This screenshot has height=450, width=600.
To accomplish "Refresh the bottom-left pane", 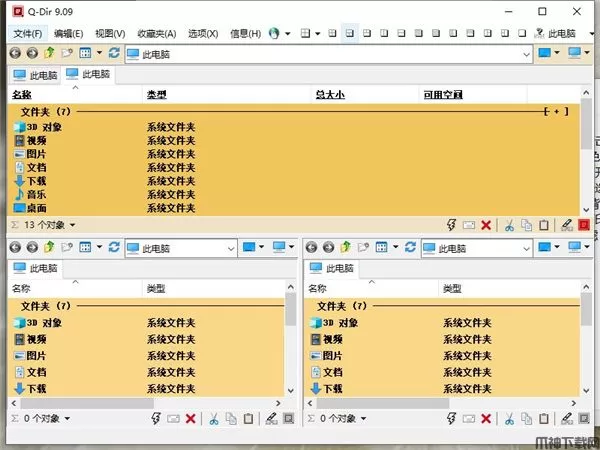I will (114, 247).
